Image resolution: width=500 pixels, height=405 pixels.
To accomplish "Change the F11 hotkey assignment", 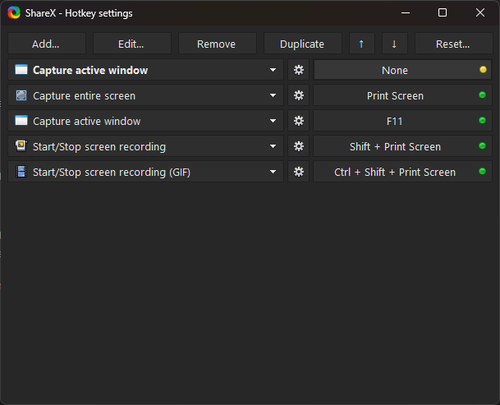I will [x=402, y=121].
